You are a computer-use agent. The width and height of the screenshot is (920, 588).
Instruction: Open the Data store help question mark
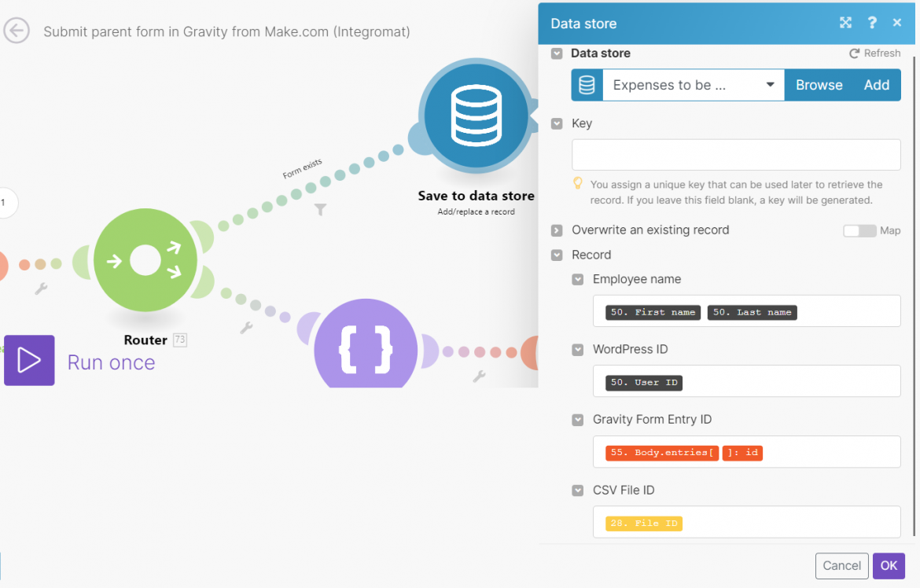point(871,23)
